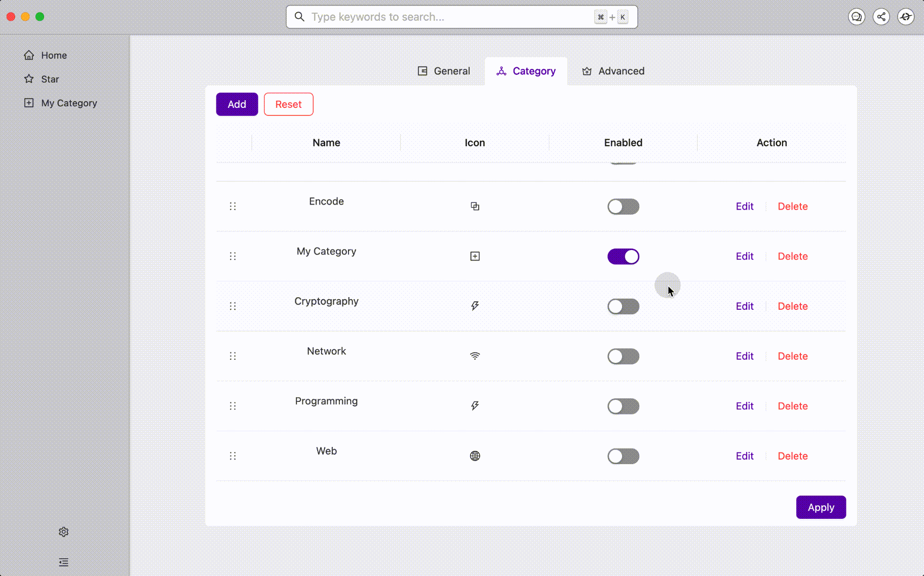
Task: Click the drag handle of Cryptography row
Action: pos(233,306)
